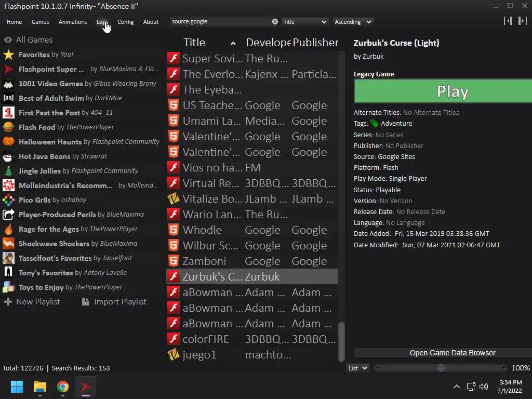Open Tony's Favorites playlist icon
Screen dimensions: 532x399
8,273
